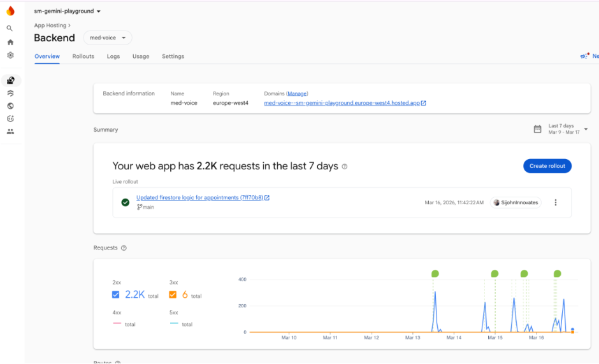Open the people icon in sidebar

tap(10, 131)
